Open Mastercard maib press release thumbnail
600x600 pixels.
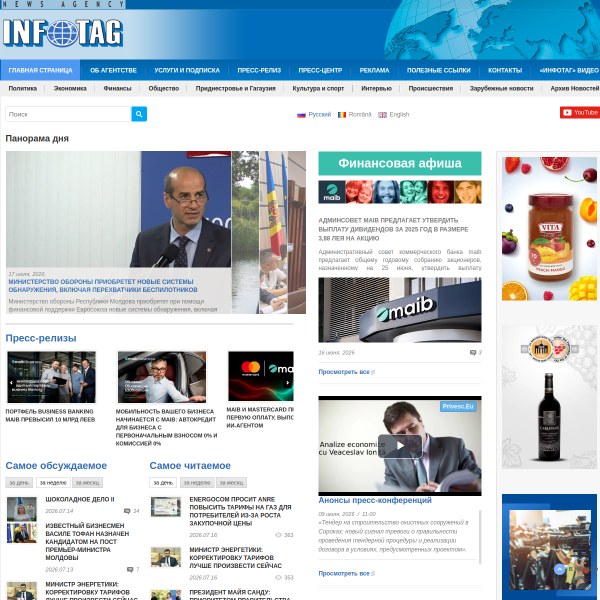[261, 376]
